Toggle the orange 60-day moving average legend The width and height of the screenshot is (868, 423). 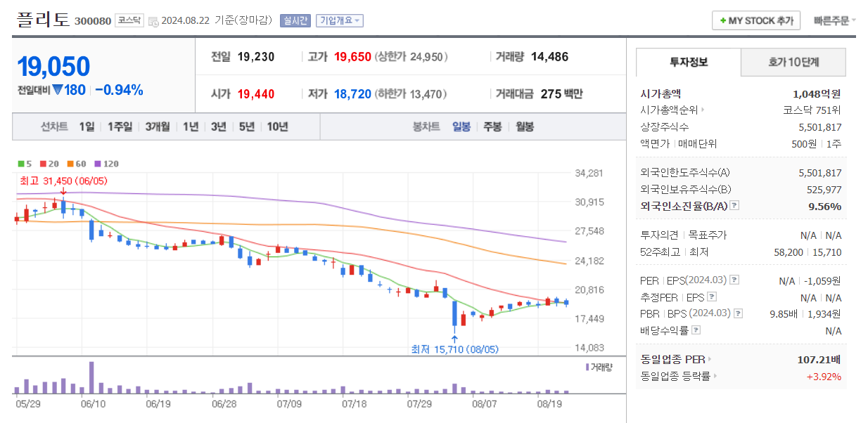(70, 163)
